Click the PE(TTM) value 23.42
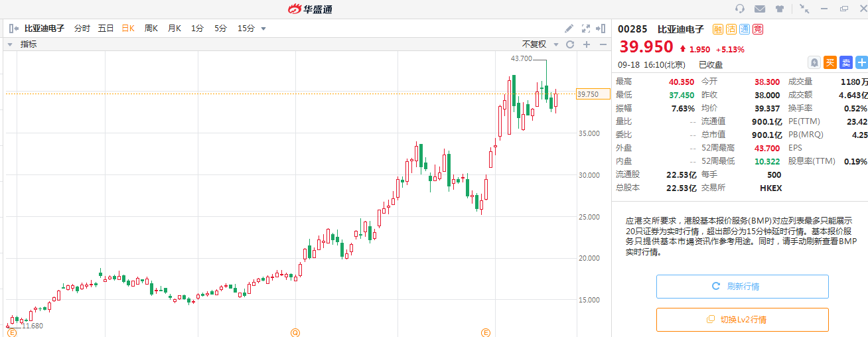The height and width of the screenshot is (337, 868). click(x=857, y=121)
